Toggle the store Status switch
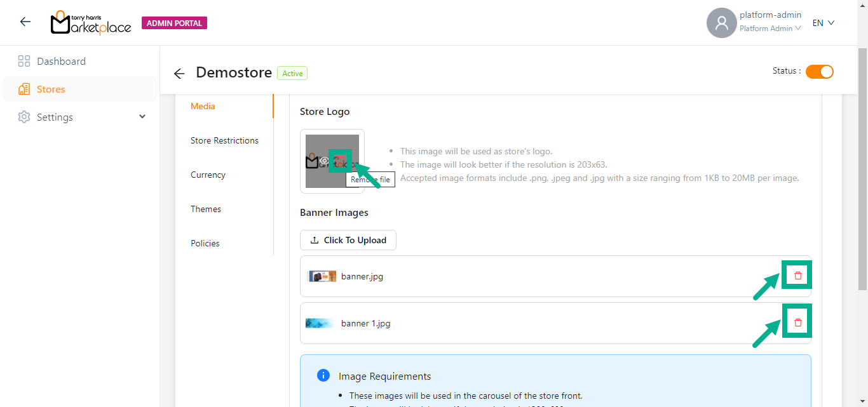The width and height of the screenshot is (868, 407). point(819,72)
